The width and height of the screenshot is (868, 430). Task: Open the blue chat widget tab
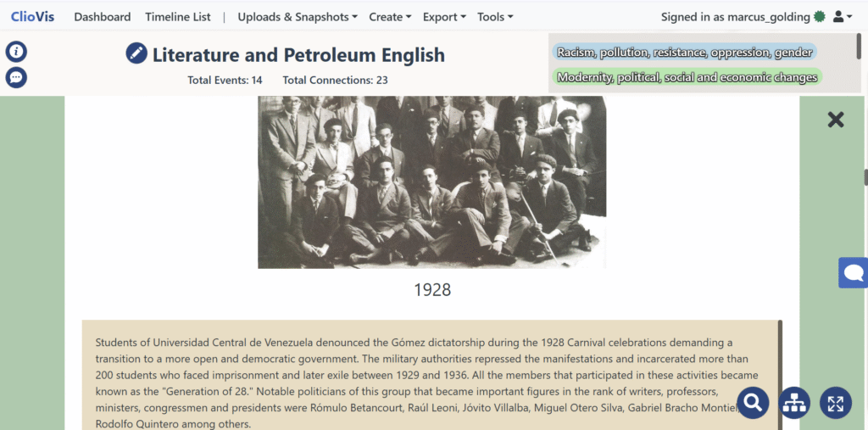click(x=854, y=272)
